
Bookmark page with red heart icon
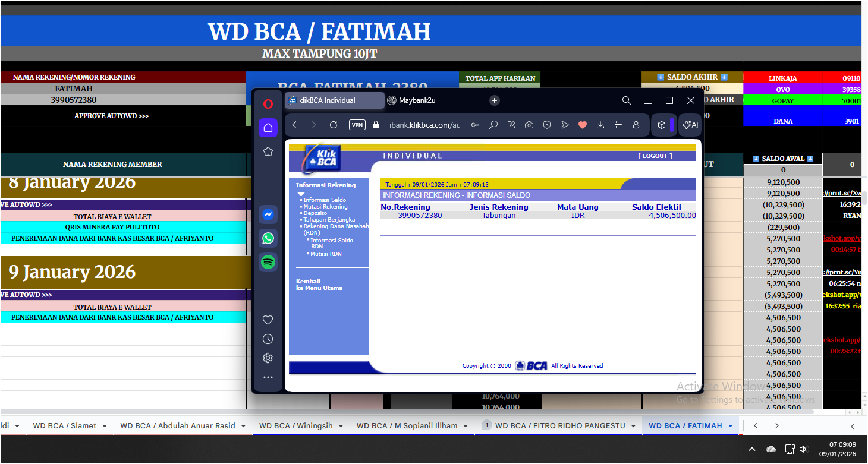point(583,125)
